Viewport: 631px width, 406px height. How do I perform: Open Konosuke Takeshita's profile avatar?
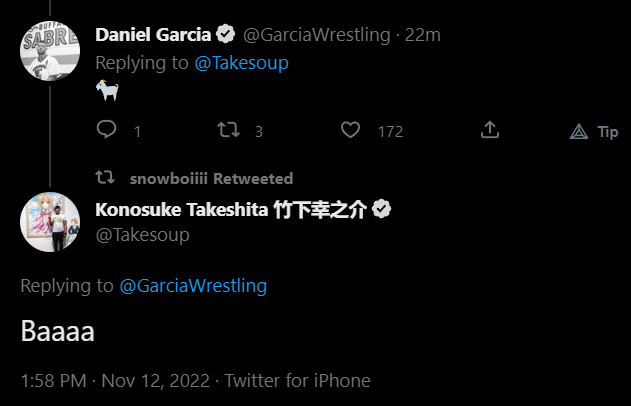click(50, 222)
